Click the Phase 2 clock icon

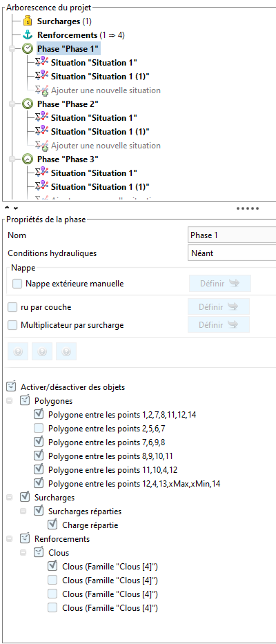pos(28,104)
